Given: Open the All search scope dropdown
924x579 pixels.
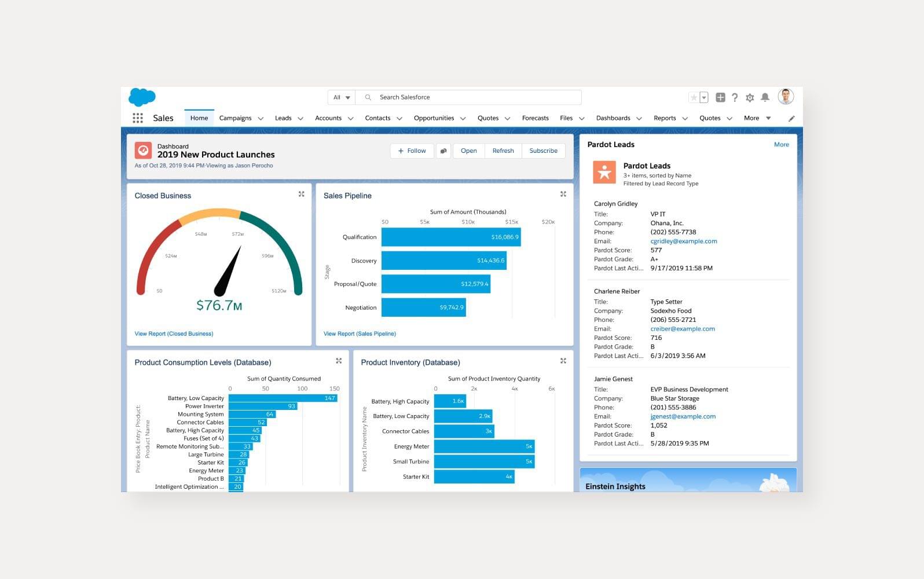Looking at the screenshot, I should [342, 97].
